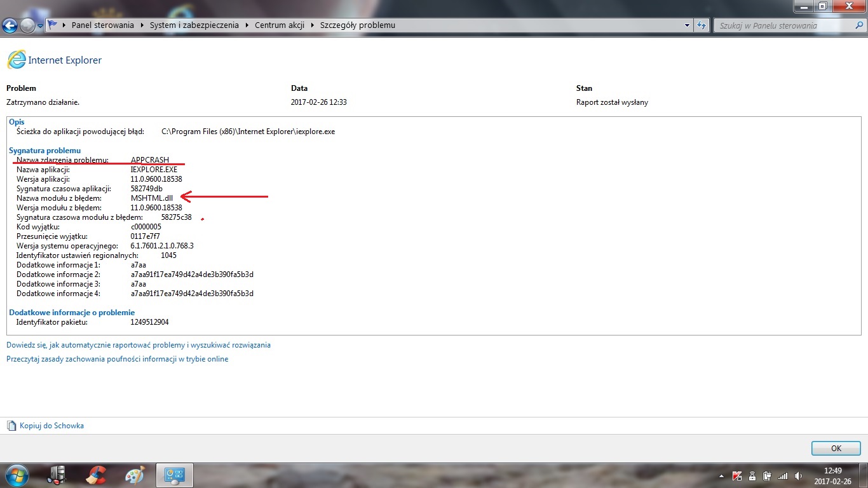This screenshot has width=868, height=488.
Task: Click the clipboard icon beside 'Kopiuj do Schowka'
Action: 11,426
